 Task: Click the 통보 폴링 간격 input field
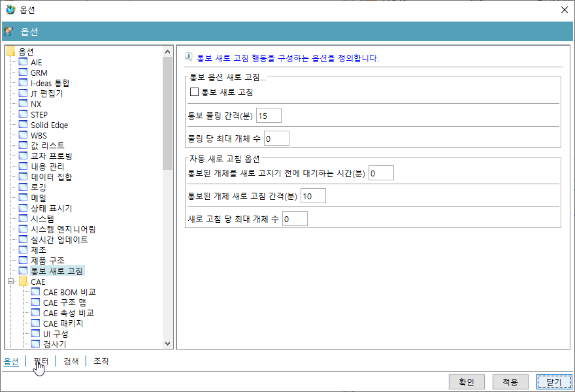tap(269, 116)
